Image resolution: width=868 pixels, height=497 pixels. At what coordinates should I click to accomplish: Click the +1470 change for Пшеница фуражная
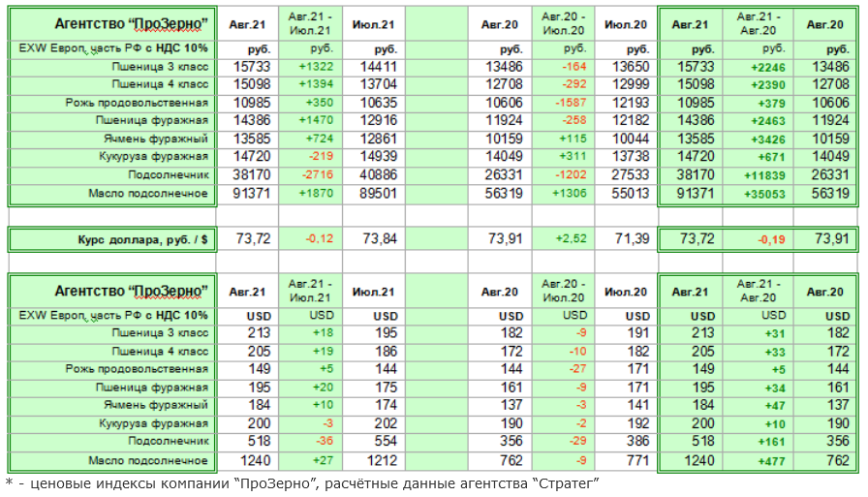point(316,120)
